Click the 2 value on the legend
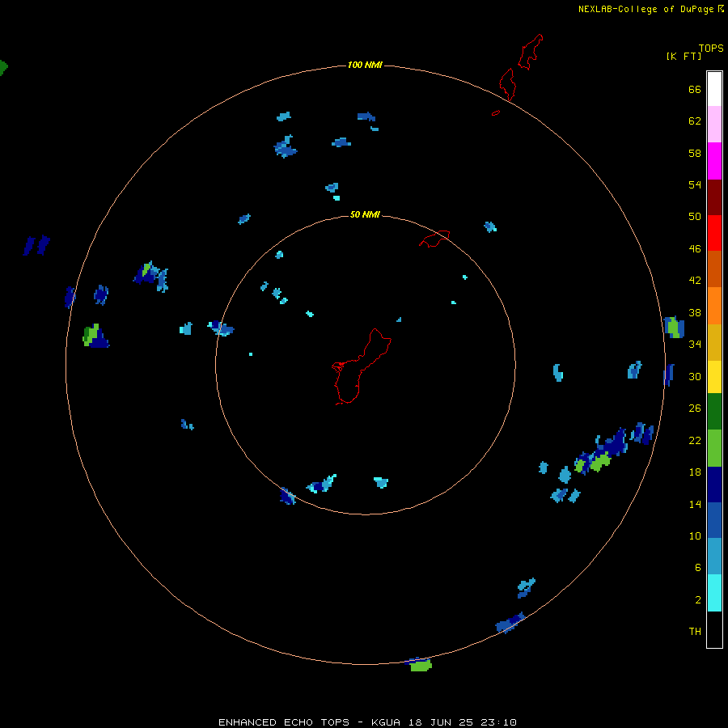728x728 pixels. click(x=698, y=600)
